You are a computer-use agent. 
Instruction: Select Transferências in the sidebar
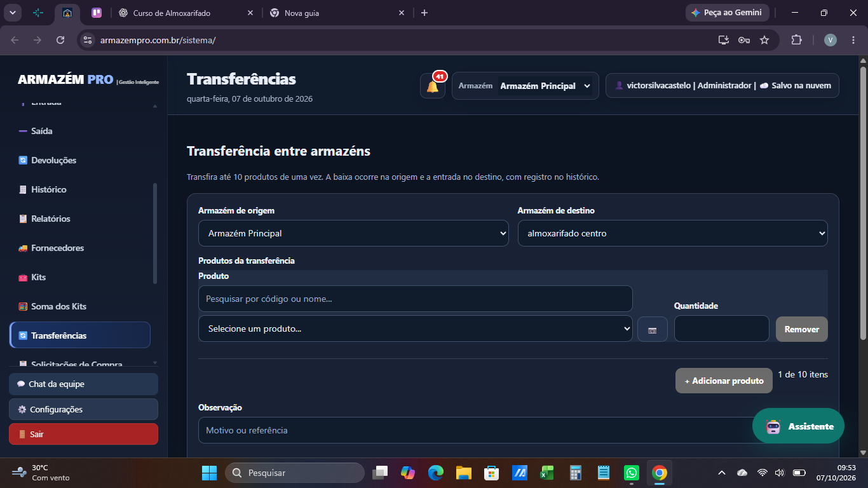point(80,335)
